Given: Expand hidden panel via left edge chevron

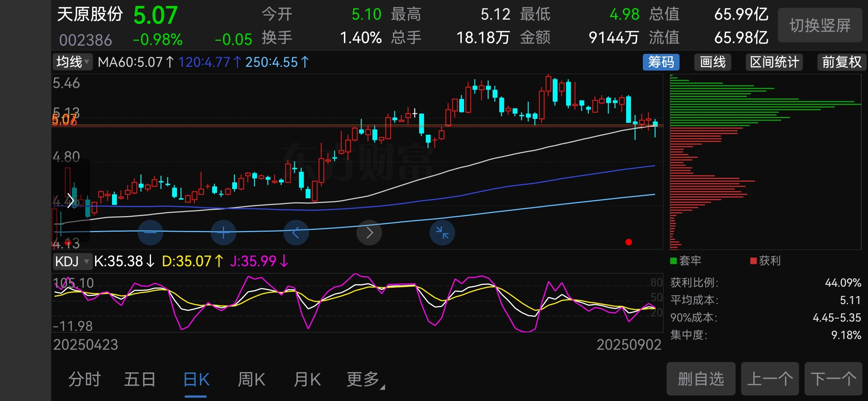Looking at the screenshot, I should click(70, 201).
